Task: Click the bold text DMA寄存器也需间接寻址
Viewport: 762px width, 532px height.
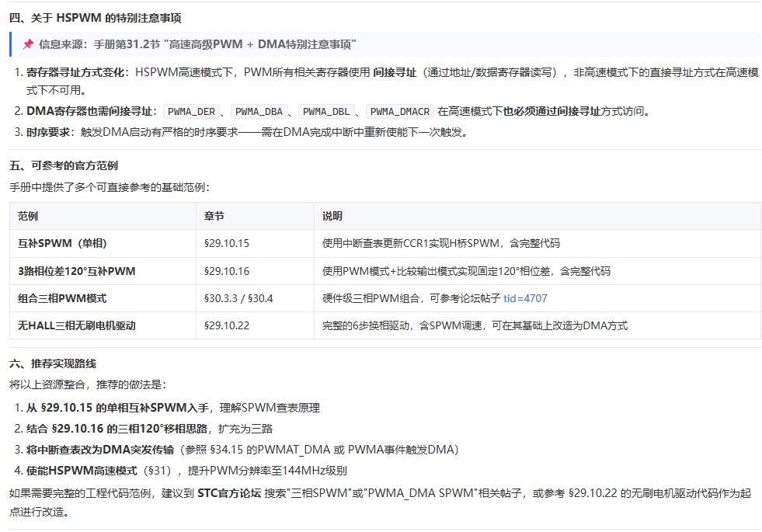Action: point(89,111)
